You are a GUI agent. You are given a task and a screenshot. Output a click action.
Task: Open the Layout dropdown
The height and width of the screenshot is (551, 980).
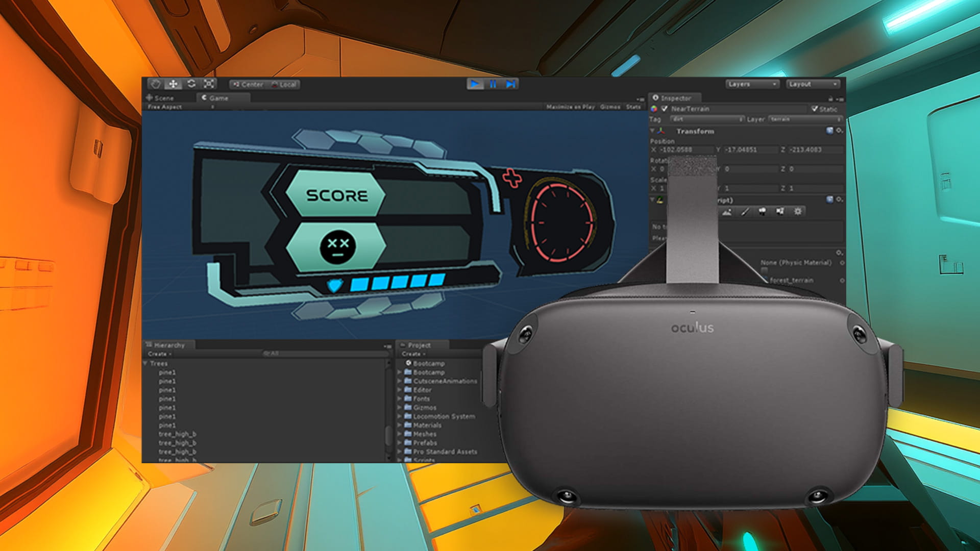coord(813,84)
